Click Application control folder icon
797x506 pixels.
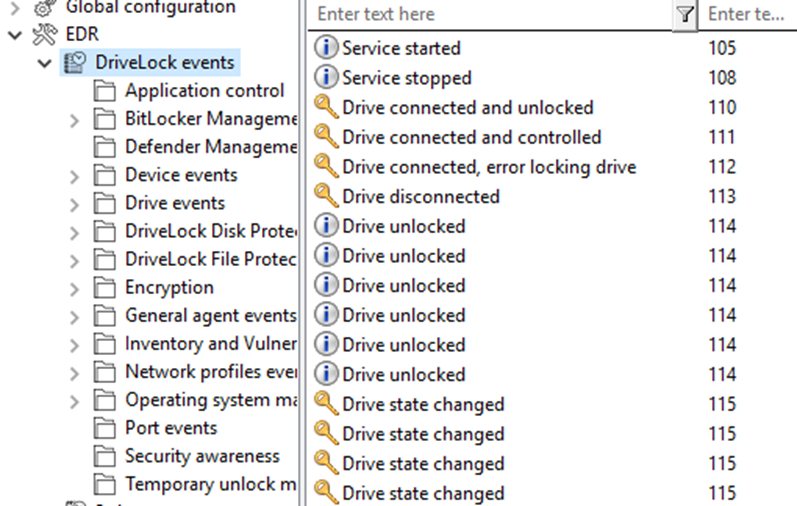point(105,91)
